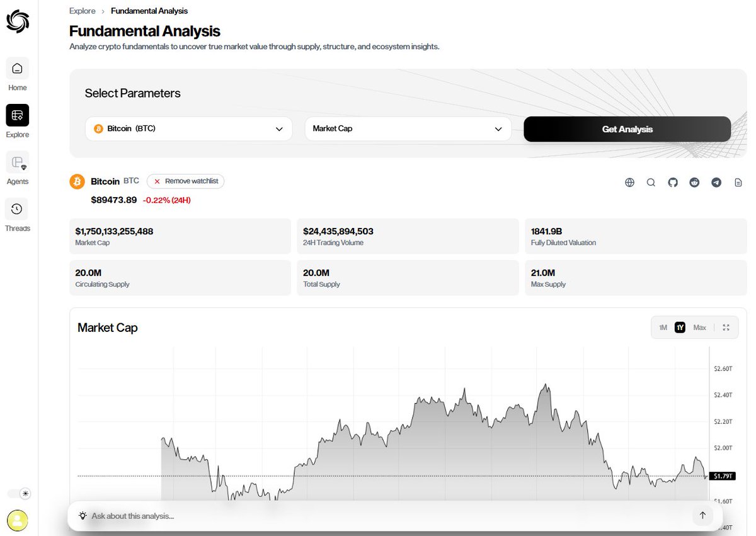Select the 1Y chart range

pos(680,328)
